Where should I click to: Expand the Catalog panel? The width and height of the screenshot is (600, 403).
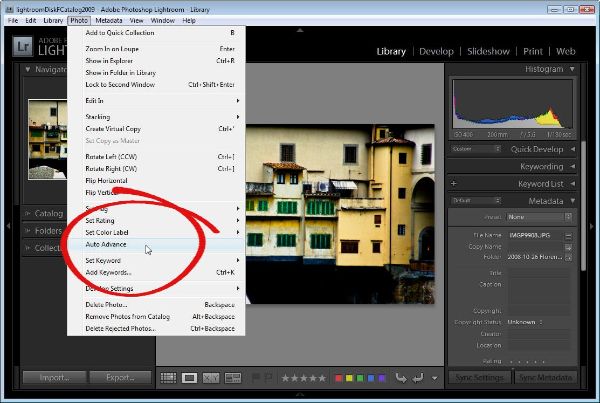[x=28, y=213]
